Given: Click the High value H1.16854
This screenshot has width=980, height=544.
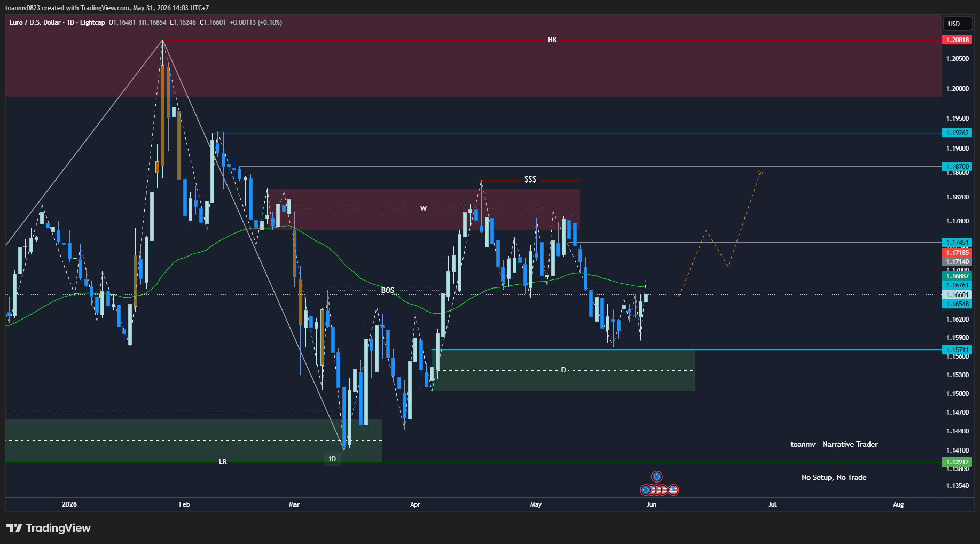Looking at the screenshot, I should pyautogui.click(x=153, y=22).
